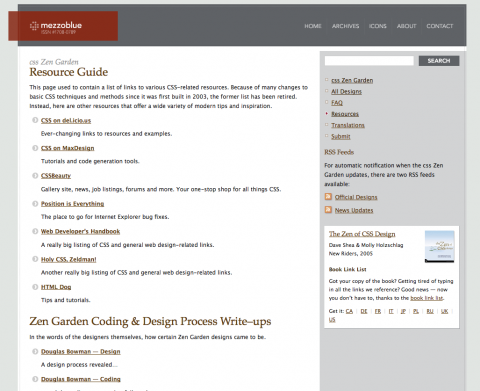
Task: Click the Resource Guide heading
Action: click(69, 72)
